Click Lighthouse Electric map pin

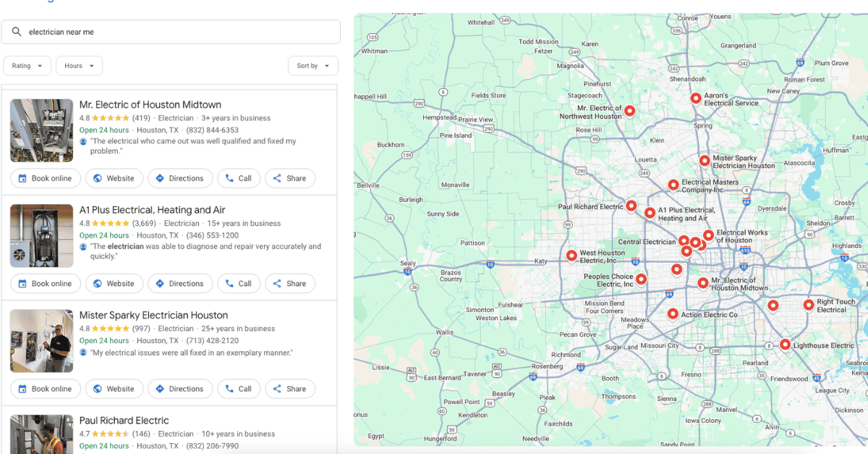pos(785,345)
